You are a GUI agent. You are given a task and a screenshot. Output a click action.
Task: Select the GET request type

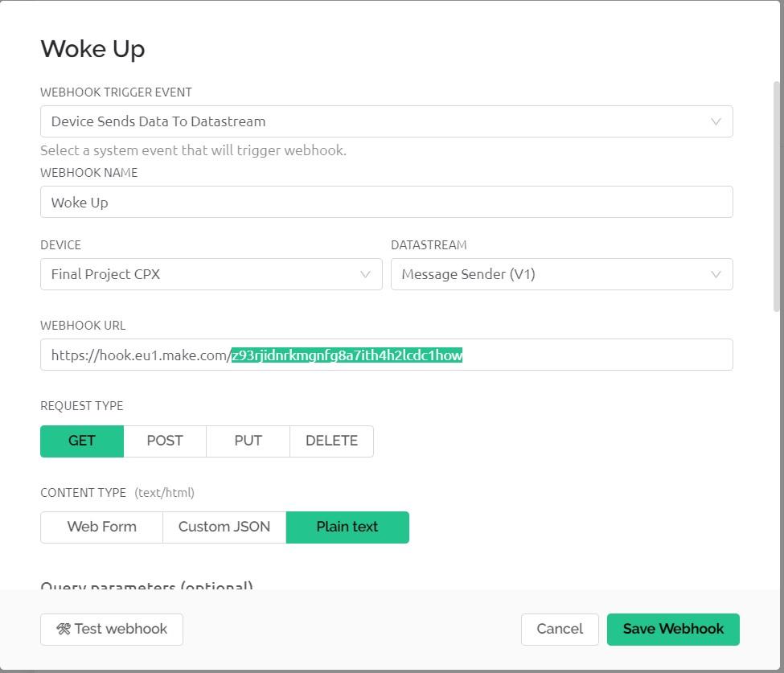[x=82, y=441]
